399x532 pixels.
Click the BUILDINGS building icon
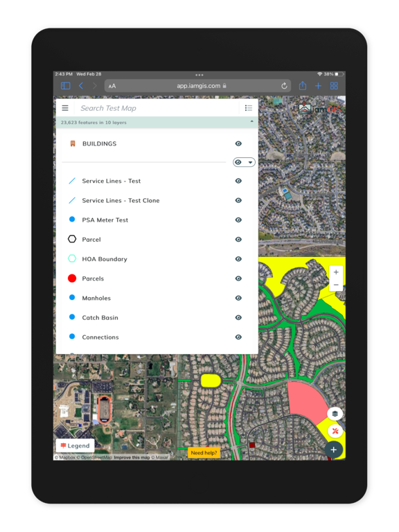click(x=73, y=143)
